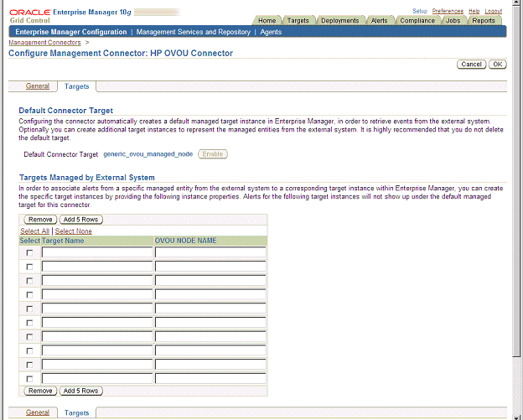This screenshot has height=420, width=523.
Task: Click the Cancel button
Action: click(471, 64)
